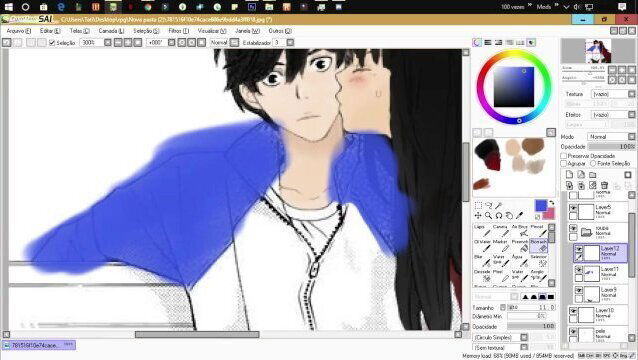The height and width of the screenshot is (360, 638).
Task: Open the Filtros menu
Action: click(179, 31)
